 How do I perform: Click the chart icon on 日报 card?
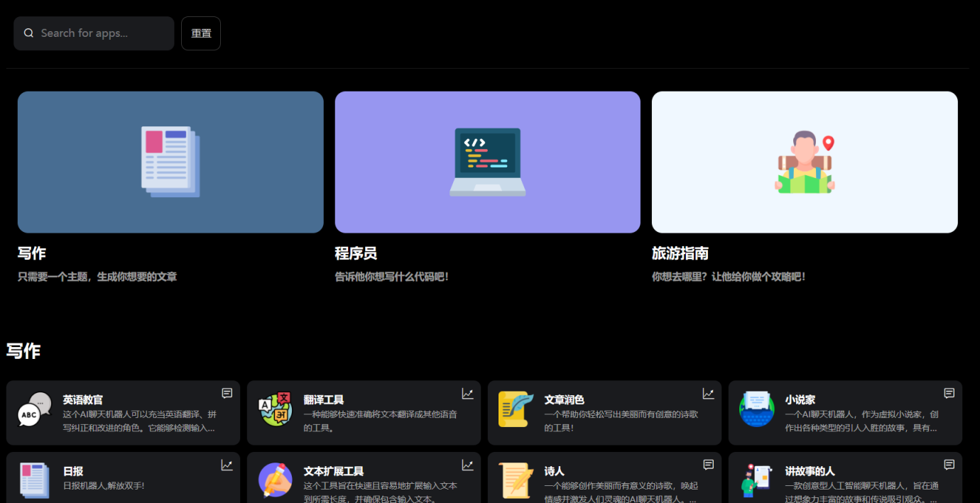pyautogui.click(x=227, y=465)
